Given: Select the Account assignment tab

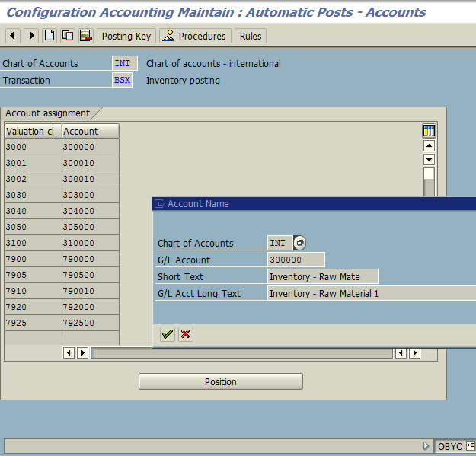Looking at the screenshot, I should pos(48,113).
